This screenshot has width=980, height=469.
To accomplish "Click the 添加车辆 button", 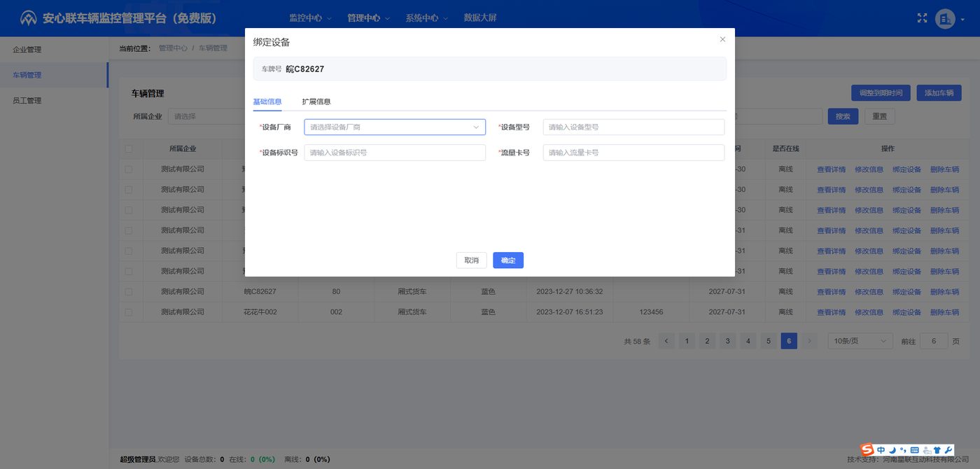I will click(x=939, y=93).
